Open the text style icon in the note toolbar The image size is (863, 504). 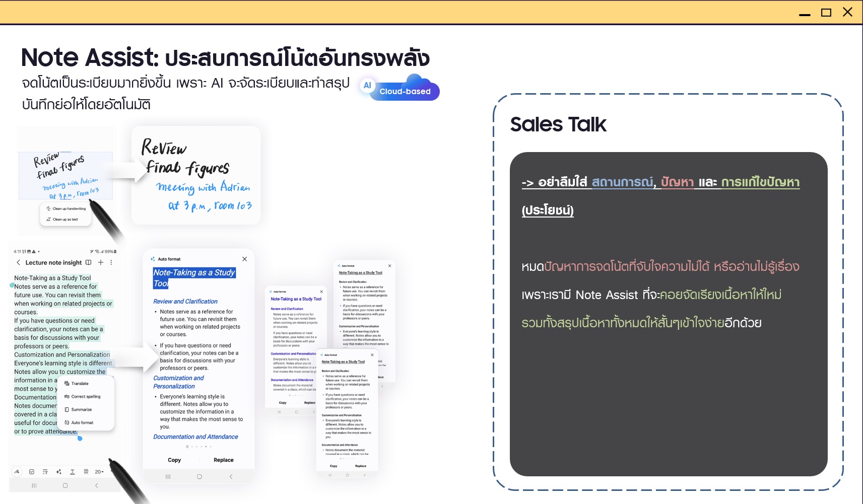click(x=45, y=472)
